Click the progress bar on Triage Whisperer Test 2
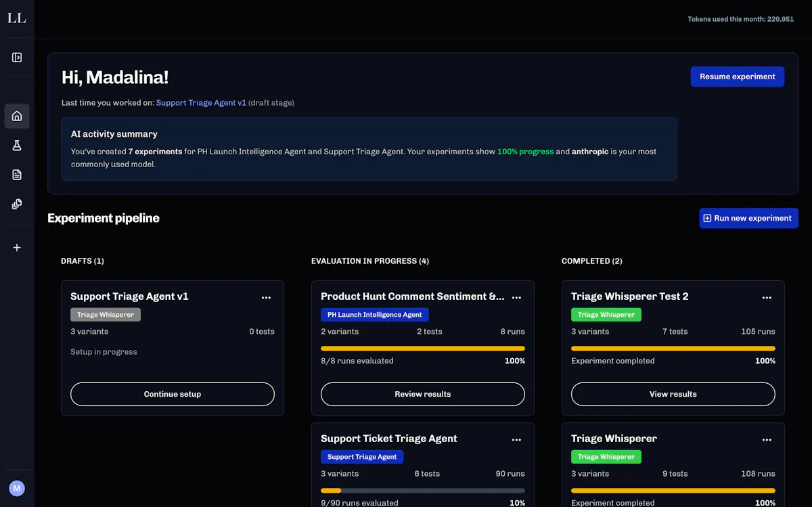812x507 pixels. 673,349
